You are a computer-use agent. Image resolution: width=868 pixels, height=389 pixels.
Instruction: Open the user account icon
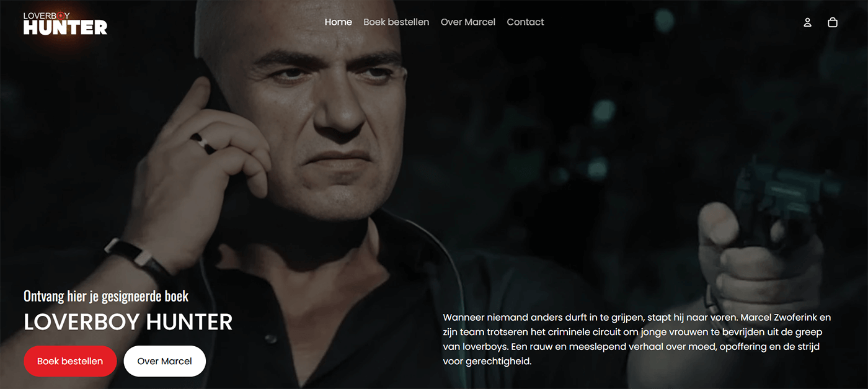(807, 22)
